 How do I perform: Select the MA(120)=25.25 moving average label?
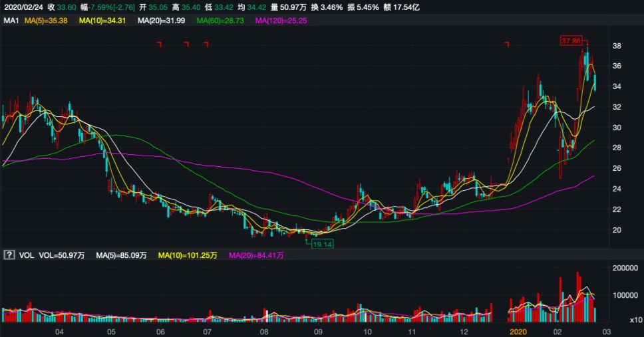click(281, 21)
